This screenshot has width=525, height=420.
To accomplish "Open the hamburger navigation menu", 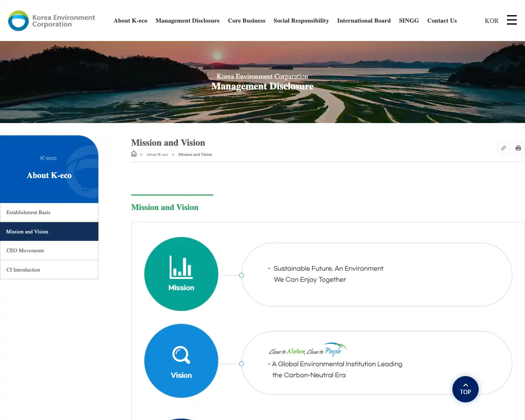I will 512,20.
